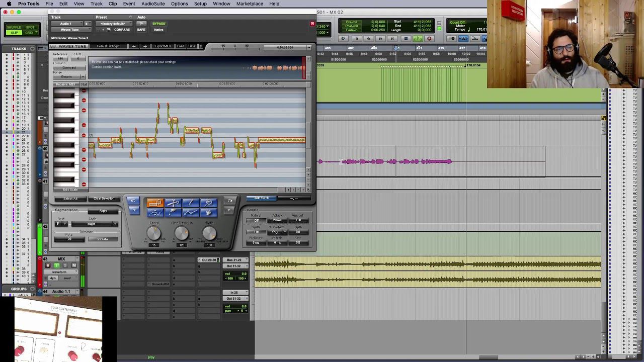This screenshot has width=644, height=362.
Task: Click the plug-in window target icon
Action: pos(312,24)
